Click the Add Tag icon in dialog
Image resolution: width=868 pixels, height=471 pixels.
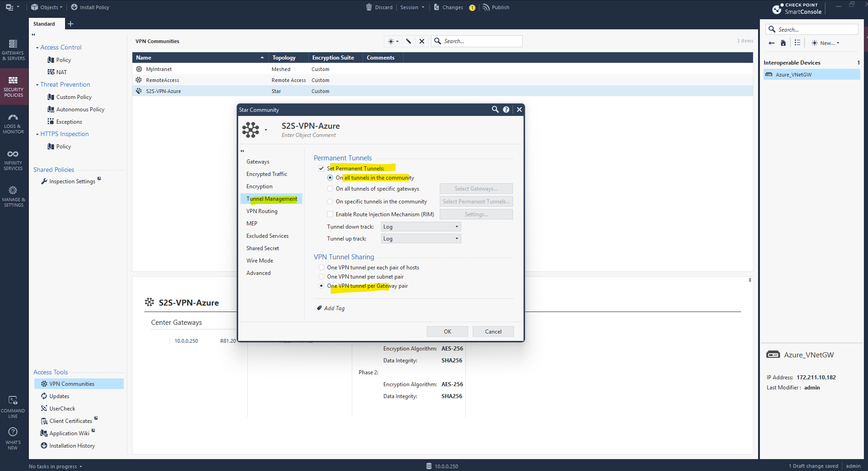pyautogui.click(x=319, y=308)
